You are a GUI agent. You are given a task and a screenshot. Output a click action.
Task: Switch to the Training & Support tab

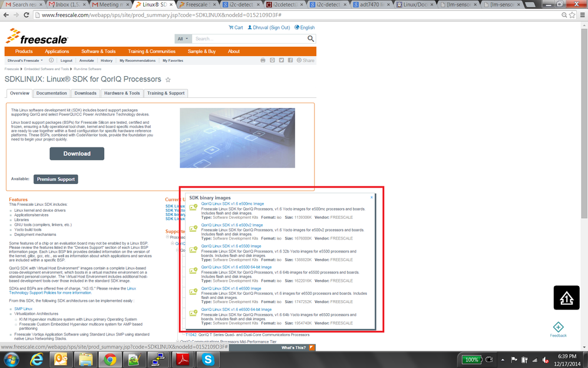pos(166,93)
